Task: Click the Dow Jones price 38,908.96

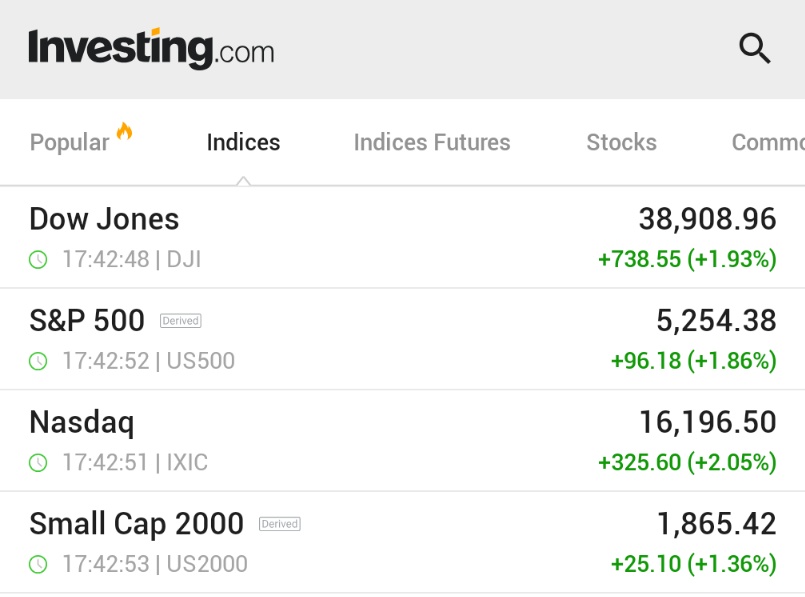Action: pos(707,220)
